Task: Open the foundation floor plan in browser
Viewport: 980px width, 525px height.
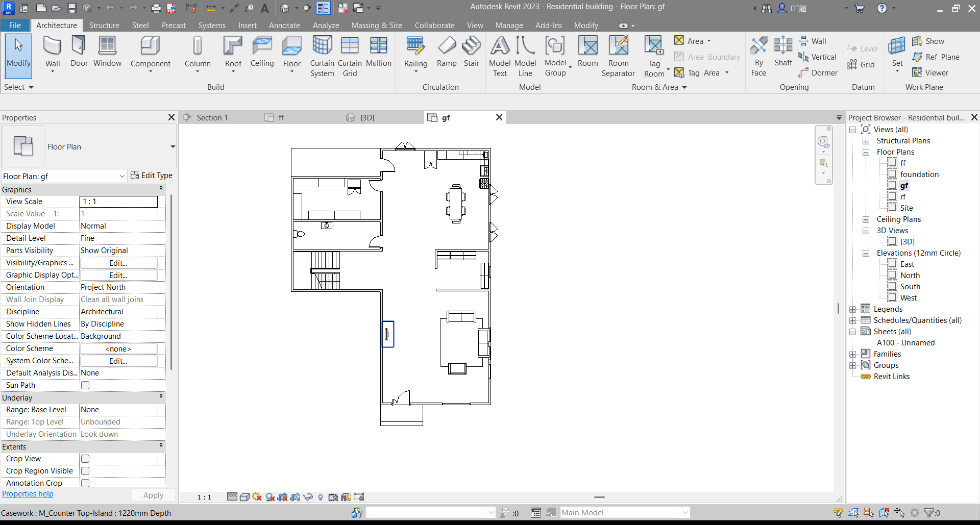Action: click(x=919, y=174)
